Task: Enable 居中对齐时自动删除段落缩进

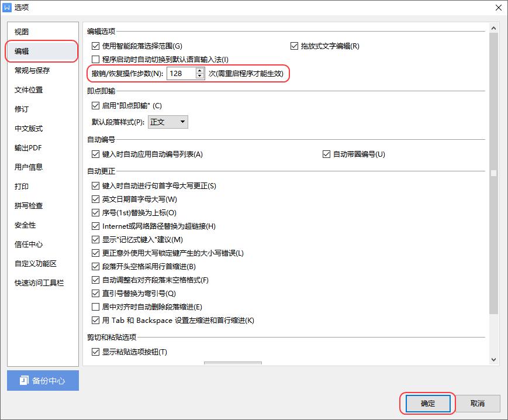Action: tap(95, 307)
